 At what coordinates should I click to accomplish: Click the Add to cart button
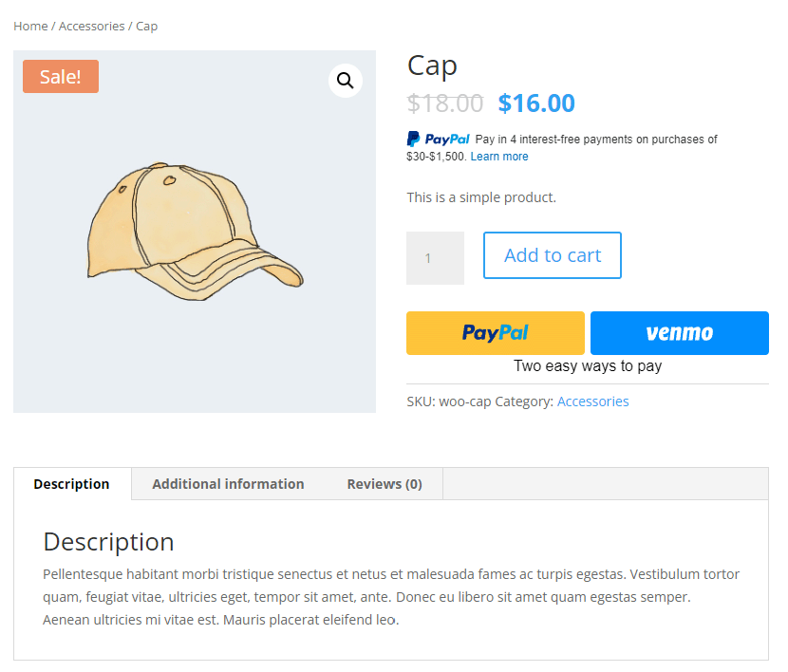552,254
